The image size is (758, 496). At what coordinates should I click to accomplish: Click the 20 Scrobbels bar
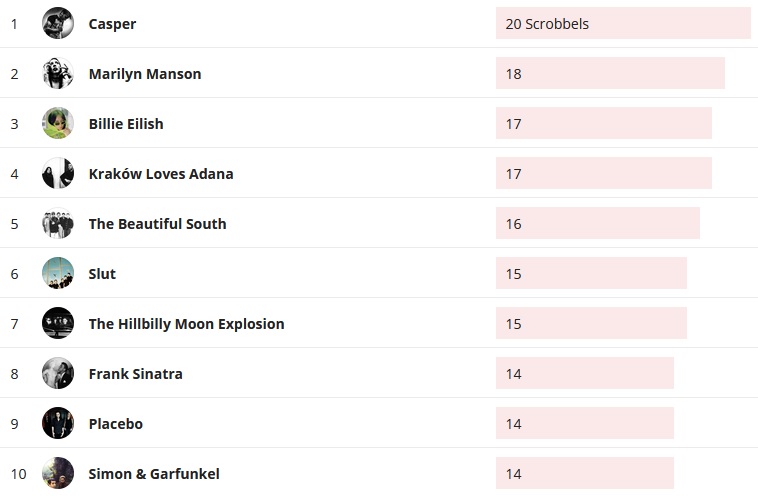pyautogui.click(x=622, y=23)
